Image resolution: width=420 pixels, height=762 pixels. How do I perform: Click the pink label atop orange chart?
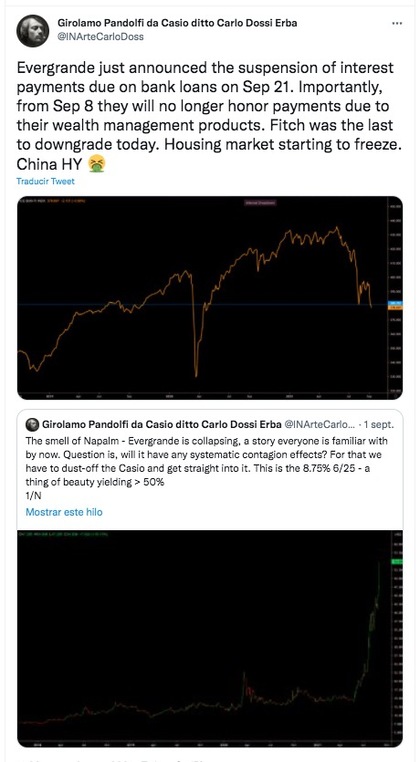pyautogui.click(x=260, y=203)
